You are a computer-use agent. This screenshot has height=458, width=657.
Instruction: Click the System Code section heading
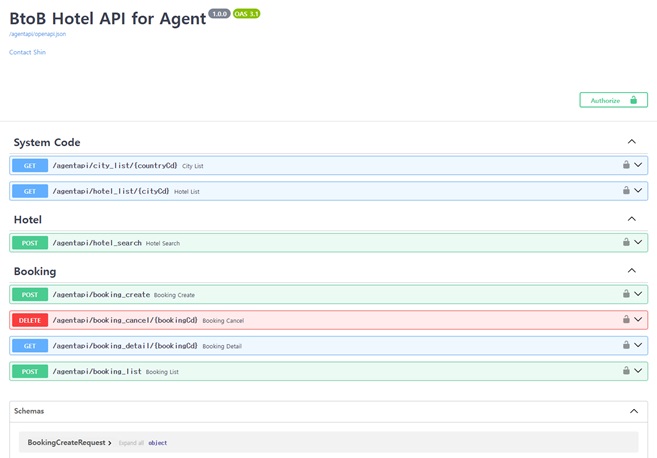coord(47,142)
